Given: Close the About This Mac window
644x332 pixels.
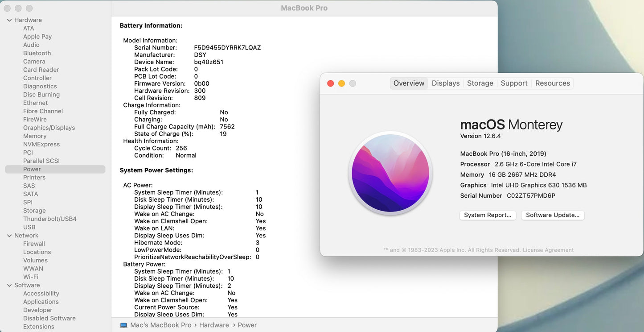Looking at the screenshot, I should click(x=331, y=83).
